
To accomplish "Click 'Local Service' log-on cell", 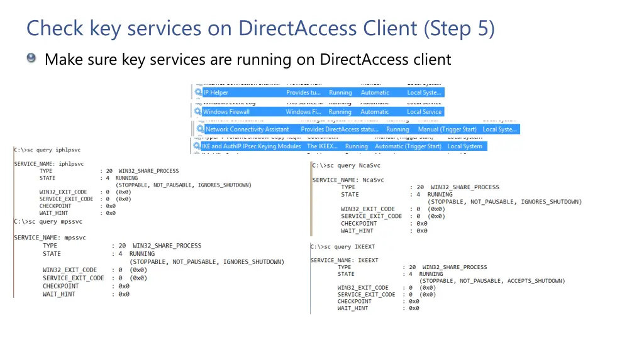I will point(425,112).
